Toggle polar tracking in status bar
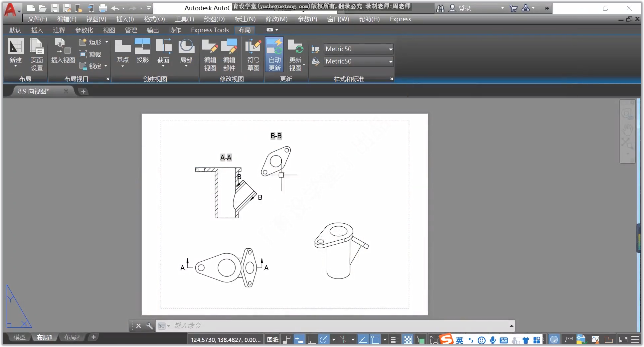 coord(323,340)
